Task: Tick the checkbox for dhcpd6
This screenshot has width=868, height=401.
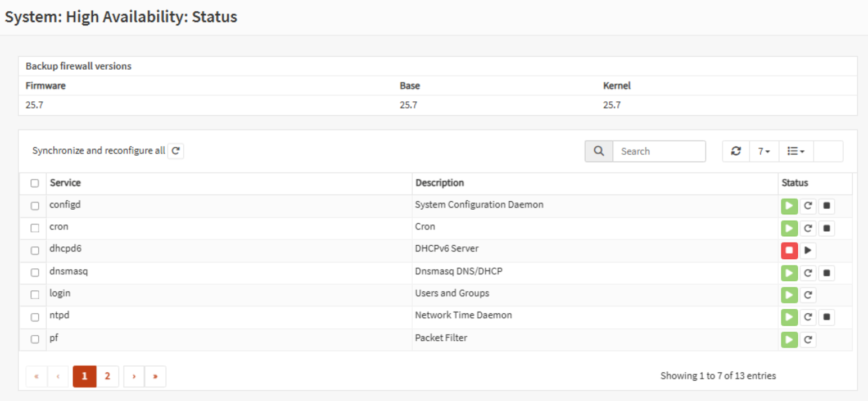Action: coord(35,251)
